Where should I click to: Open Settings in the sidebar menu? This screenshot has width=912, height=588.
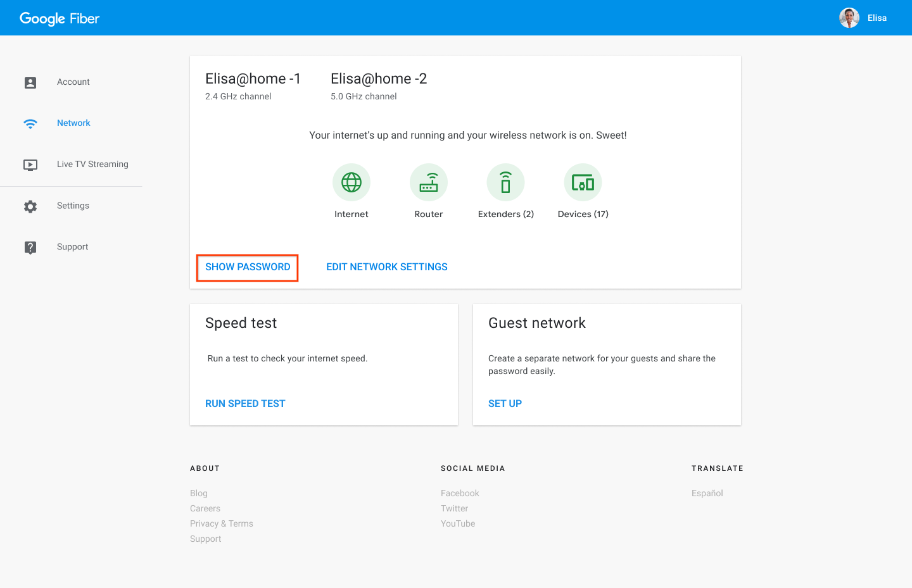73,206
